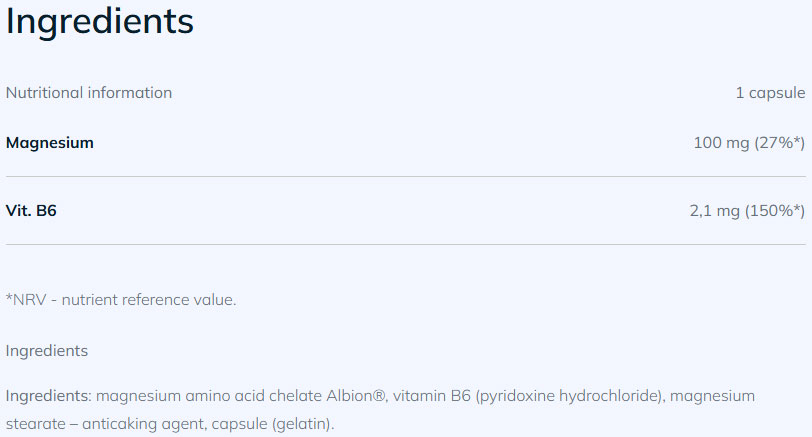Image resolution: width=812 pixels, height=437 pixels.
Task: Click the 27% magnesium reference percentage
Action: click(779, 143)
